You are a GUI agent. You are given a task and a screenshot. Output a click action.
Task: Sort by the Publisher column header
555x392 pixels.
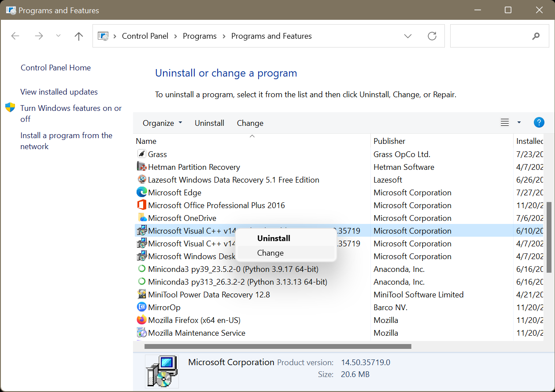point(442,141)
